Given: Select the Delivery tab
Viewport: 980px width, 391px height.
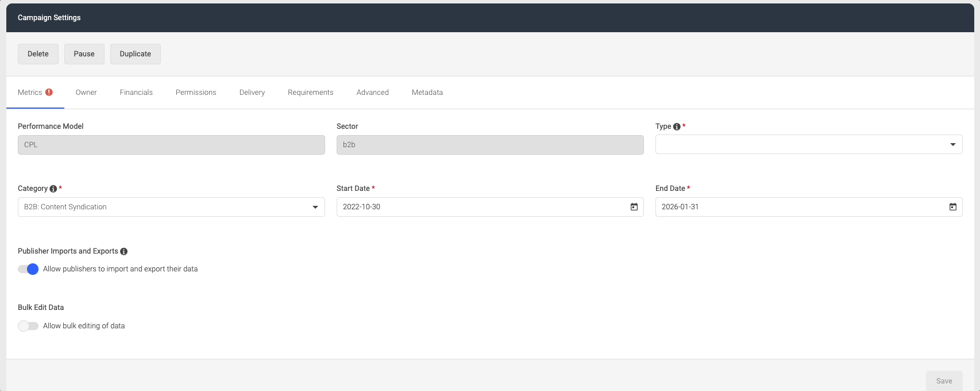Looking at the screenshot, I should coord(252,92).
